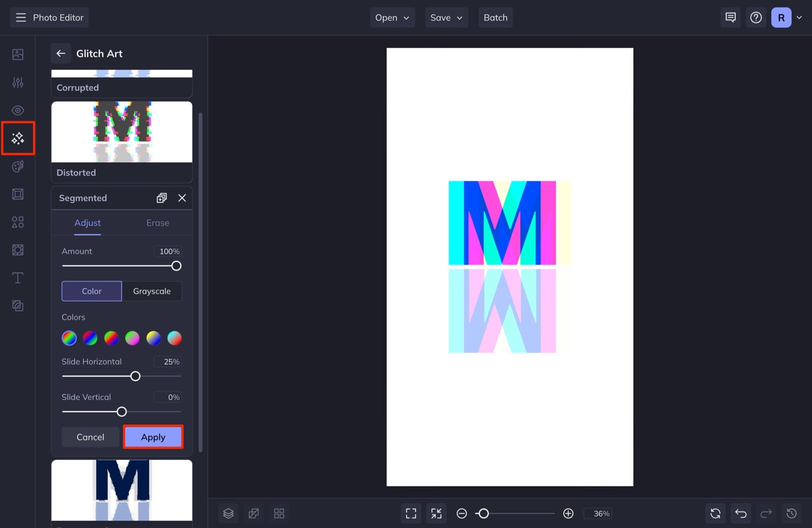812x528 pixels.
Task: Select the Adjust tab
Action: pos(87,223)
